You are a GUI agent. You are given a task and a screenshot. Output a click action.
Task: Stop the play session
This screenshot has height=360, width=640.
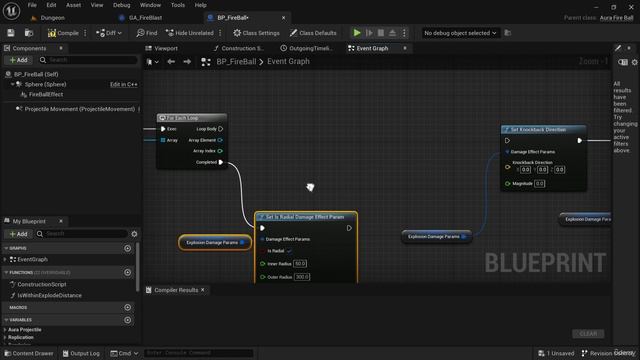[381, 33]
